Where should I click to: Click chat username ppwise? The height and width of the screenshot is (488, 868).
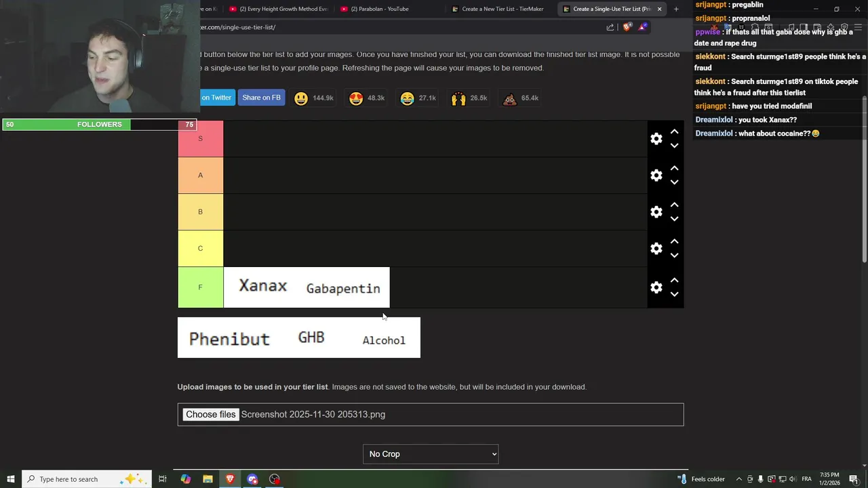707,32
